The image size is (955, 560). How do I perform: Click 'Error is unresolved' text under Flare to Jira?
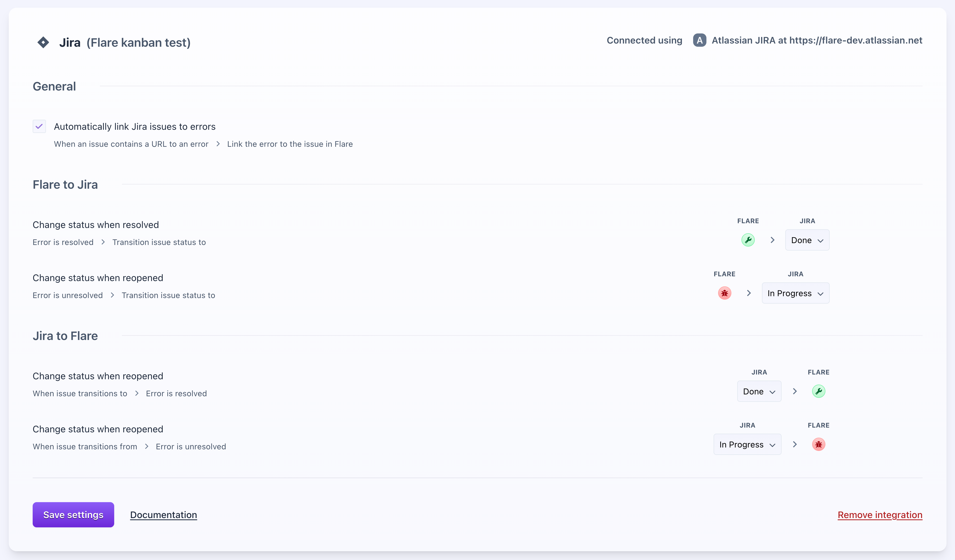coord(67,295)
